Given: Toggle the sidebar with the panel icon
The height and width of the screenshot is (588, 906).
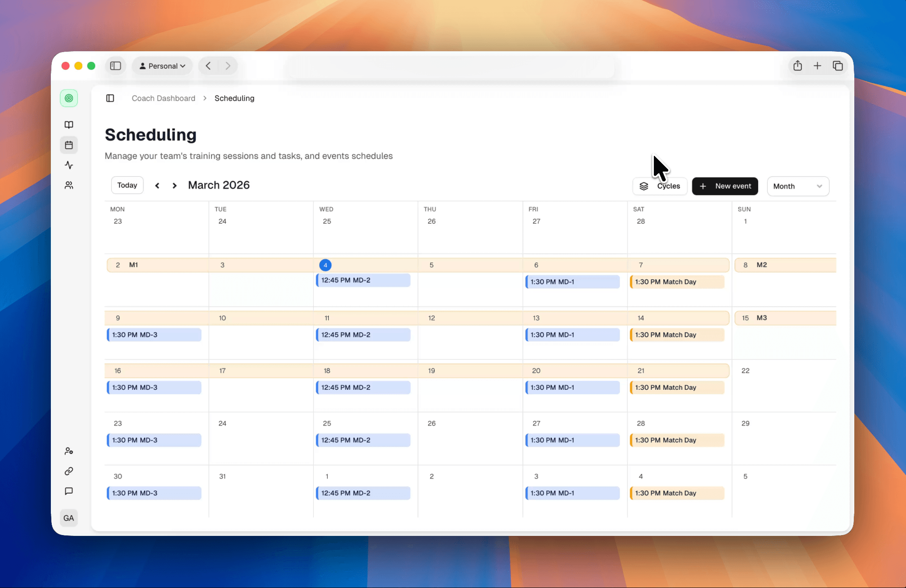Looking at the screenshot, I should [110, 98].
